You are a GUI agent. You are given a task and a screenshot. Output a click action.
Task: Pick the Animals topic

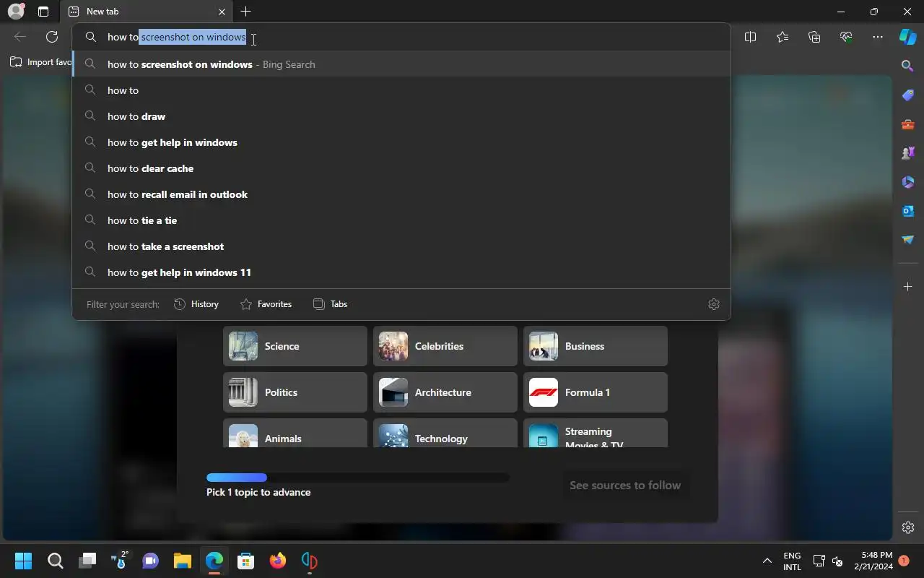[295, 433]
